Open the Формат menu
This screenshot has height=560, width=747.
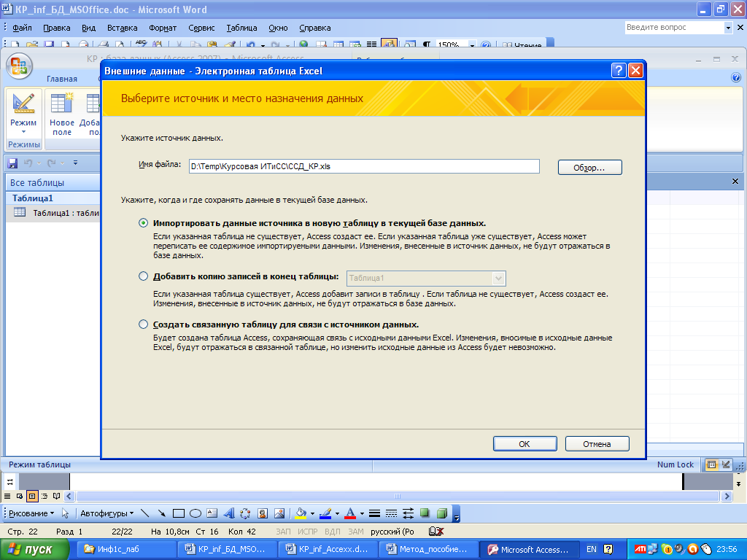(163, 28)
